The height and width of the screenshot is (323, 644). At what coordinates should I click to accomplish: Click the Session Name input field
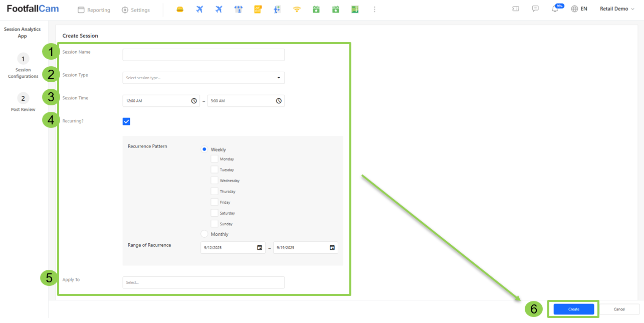(203, 55)
